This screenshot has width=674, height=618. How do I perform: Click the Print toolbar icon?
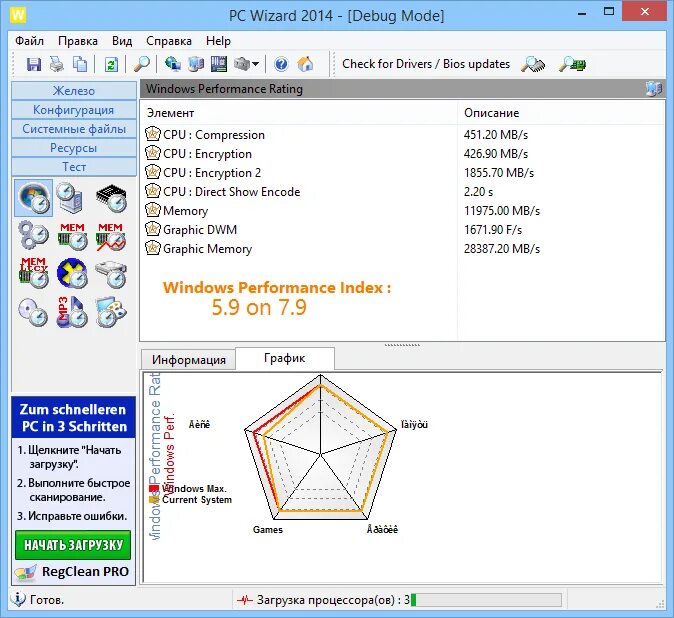tap(57, 64)
